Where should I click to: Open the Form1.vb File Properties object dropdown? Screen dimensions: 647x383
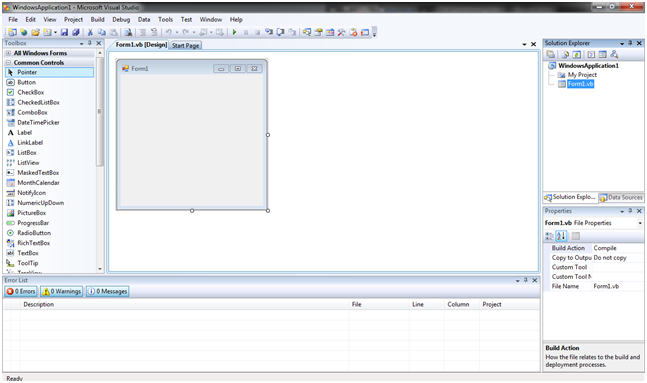tap(640, 223)
